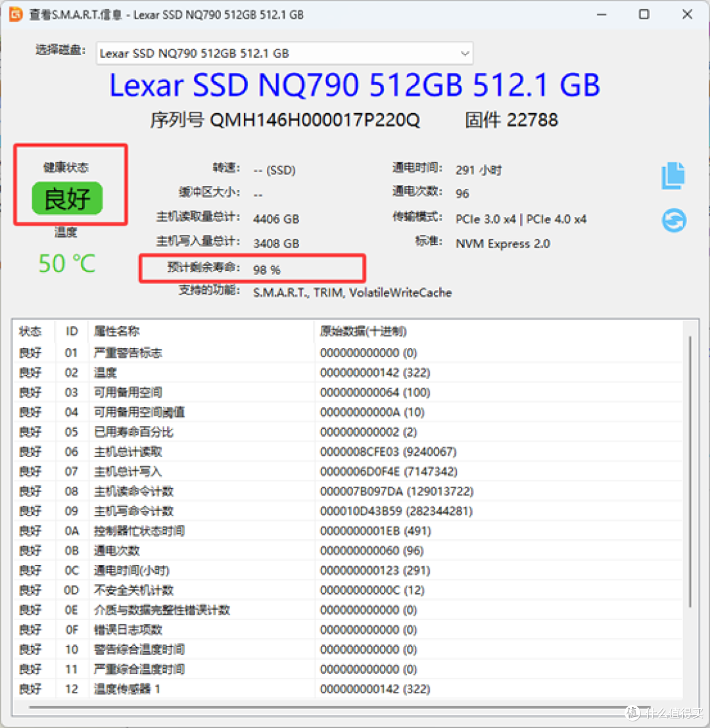Image resolution: width=710 pixels, height=728 pixels.
Task: Open the disk selection dropdown
Action: (x=285, y=53)
